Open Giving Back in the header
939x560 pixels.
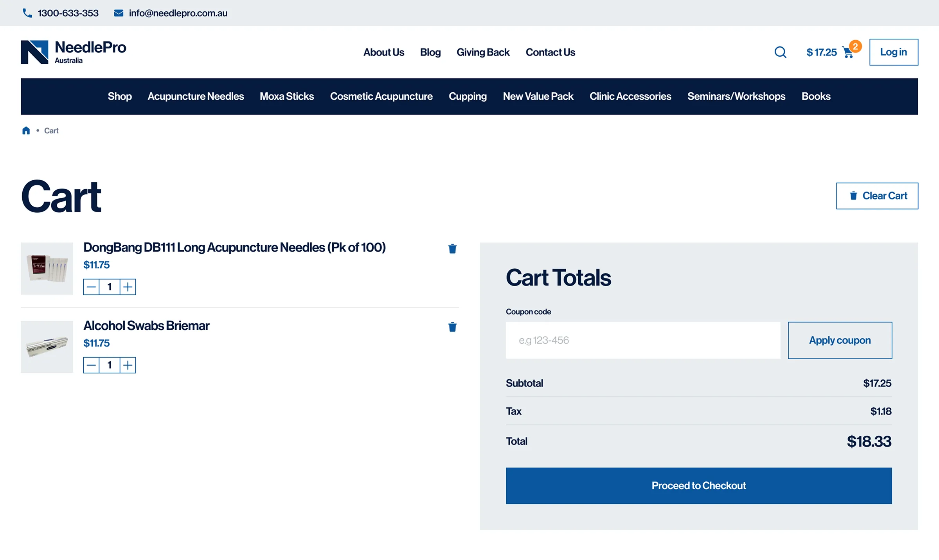pos(483,52)
